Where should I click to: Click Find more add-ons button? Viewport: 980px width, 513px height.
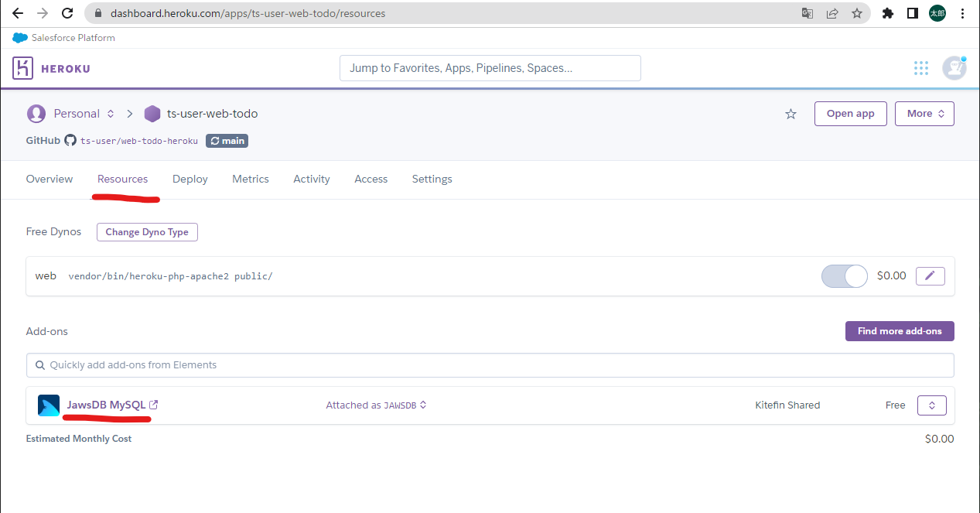pyautogui.click(x=900, y=331)
